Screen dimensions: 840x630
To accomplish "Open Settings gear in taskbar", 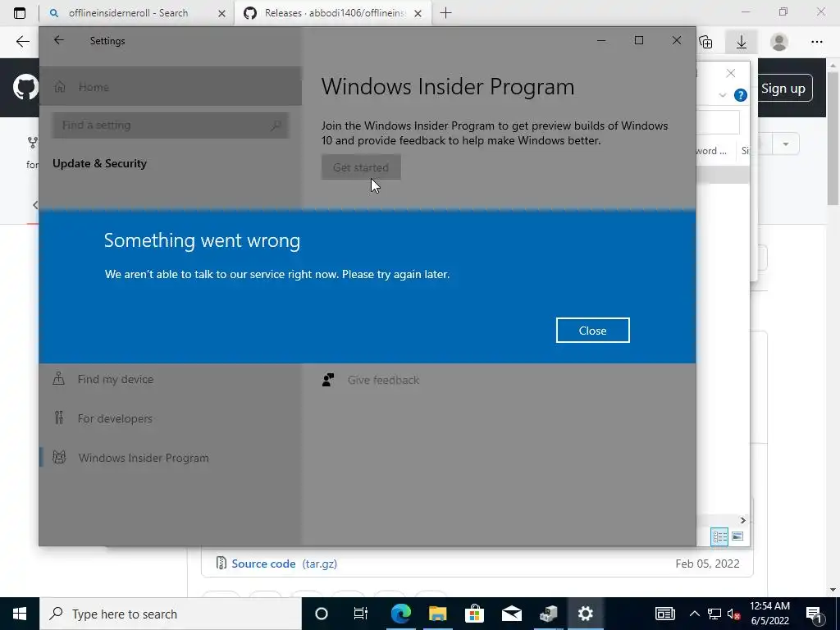I will pos(585,614).
